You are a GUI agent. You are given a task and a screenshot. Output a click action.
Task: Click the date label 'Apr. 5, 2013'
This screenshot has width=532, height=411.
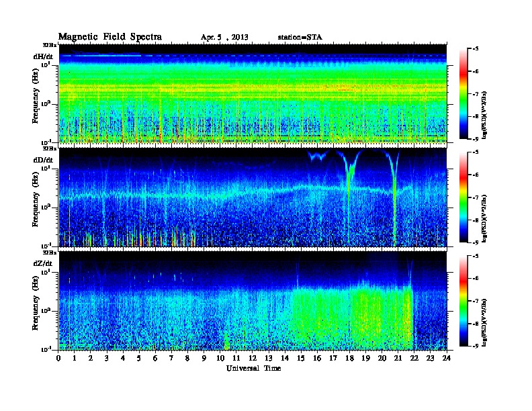224,38
